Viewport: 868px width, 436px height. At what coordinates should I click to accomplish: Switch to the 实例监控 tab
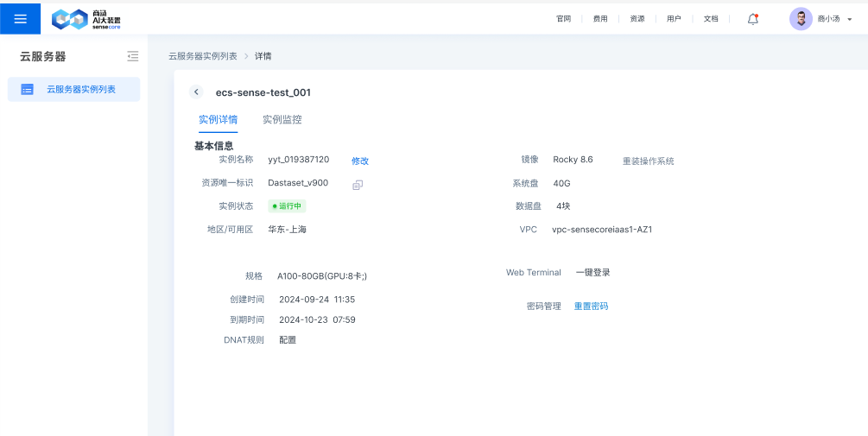pos(282,120)
